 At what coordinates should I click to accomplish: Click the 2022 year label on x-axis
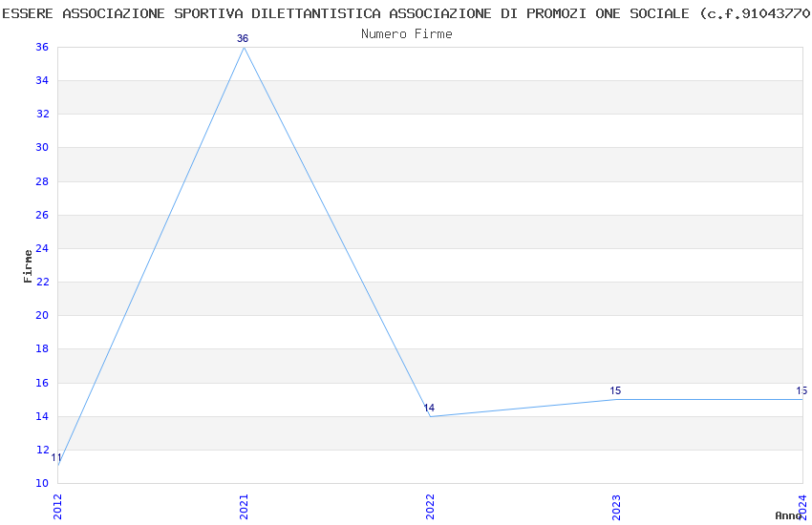430,507
